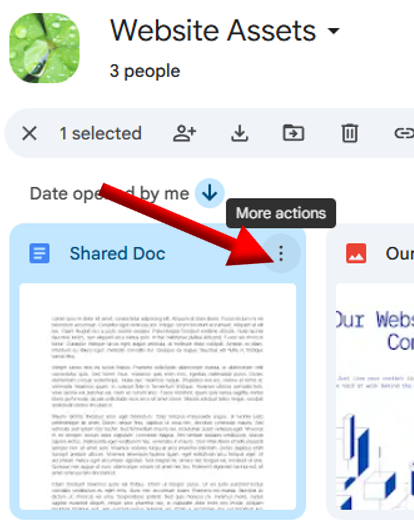Click the red image file icon
The width and height of the screenshot is (414, 532).
pyautogui.click(x=356, y=253)
